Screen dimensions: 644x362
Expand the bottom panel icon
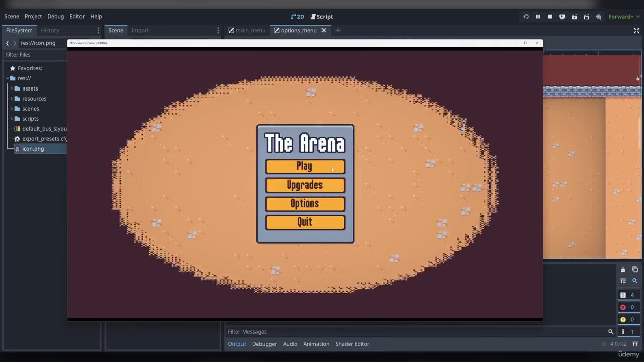tap(635, 344)
